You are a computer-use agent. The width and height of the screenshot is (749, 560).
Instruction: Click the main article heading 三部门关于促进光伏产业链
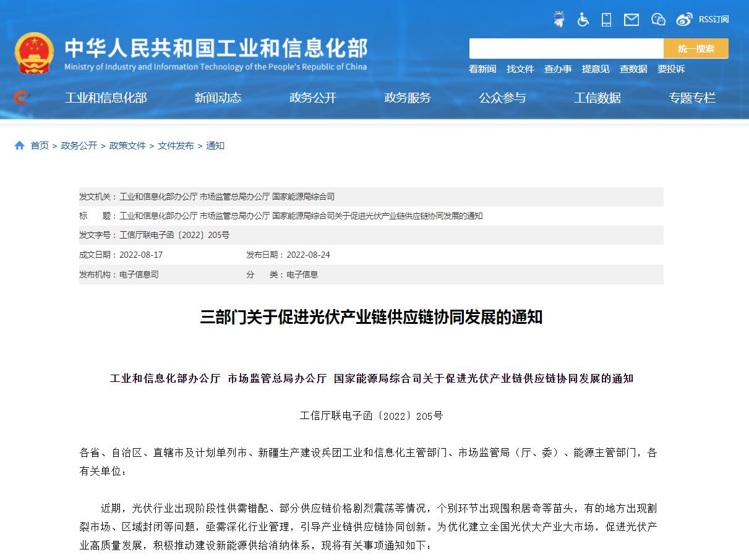(371, 317)
